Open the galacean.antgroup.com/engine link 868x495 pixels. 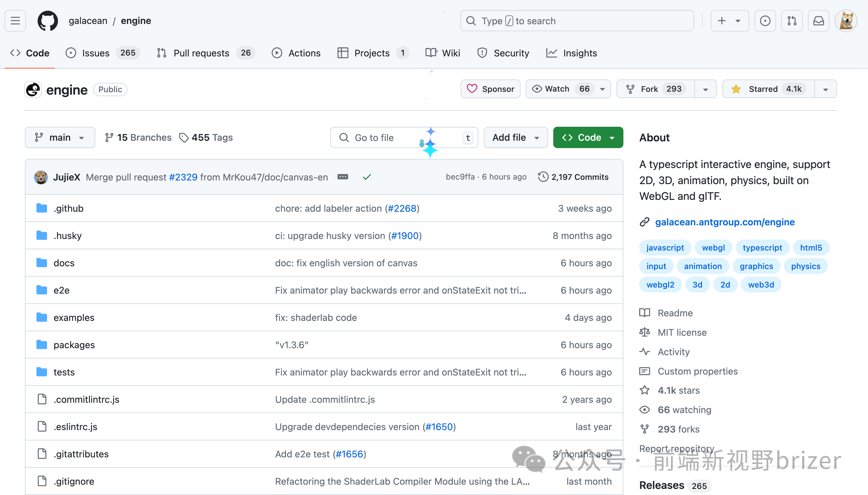coord(725,222)
